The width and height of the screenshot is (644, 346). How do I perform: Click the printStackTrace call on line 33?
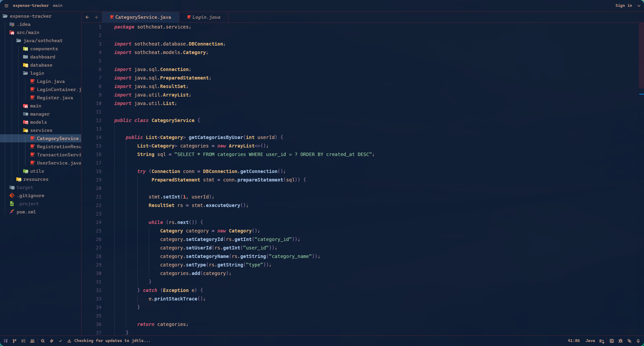coord(176,299)
